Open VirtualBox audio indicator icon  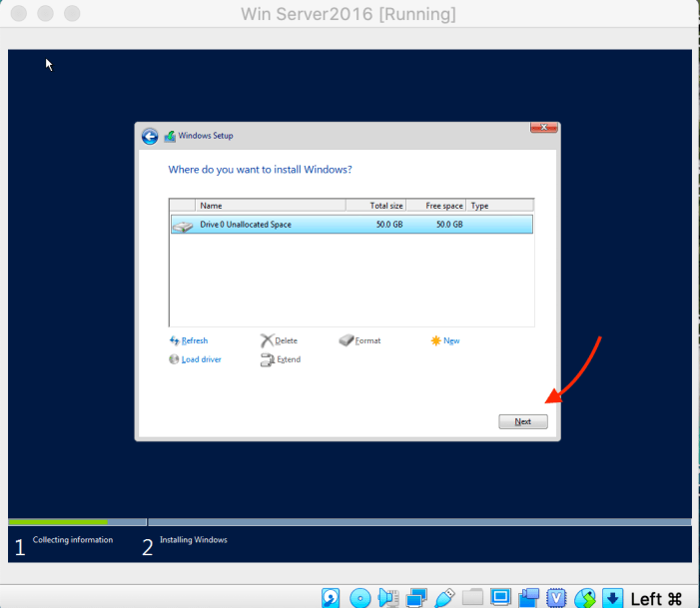click(388, 598)
